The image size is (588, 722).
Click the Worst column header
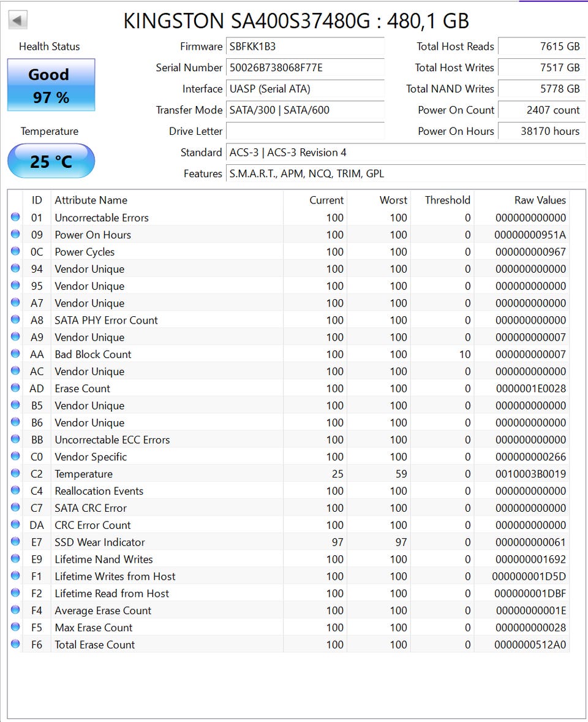pos(379,200)
